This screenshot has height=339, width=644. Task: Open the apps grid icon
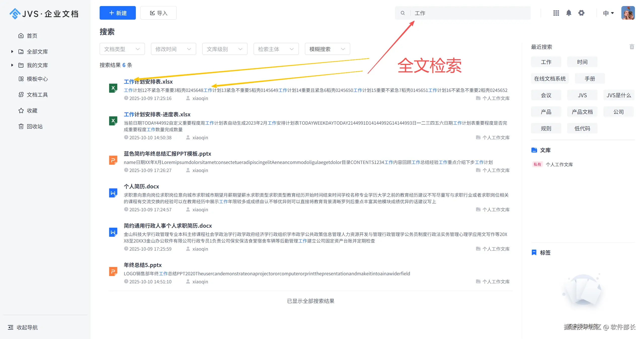pos(556,13)
